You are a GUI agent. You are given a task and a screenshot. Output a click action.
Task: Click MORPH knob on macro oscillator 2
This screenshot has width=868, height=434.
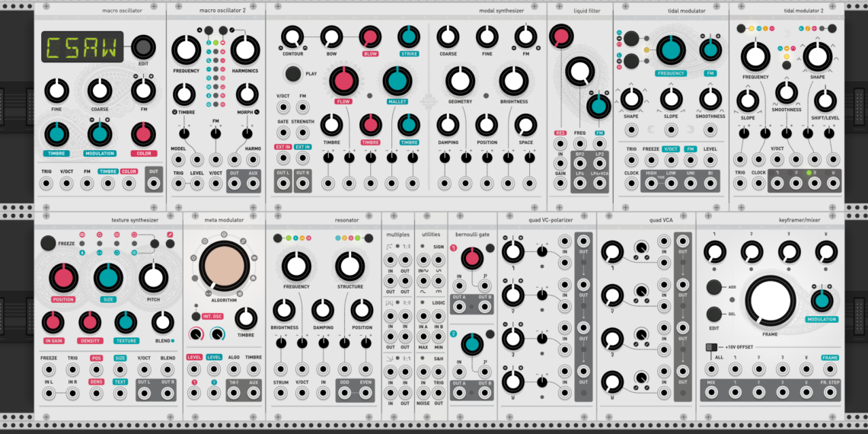[x=247, y=94]
